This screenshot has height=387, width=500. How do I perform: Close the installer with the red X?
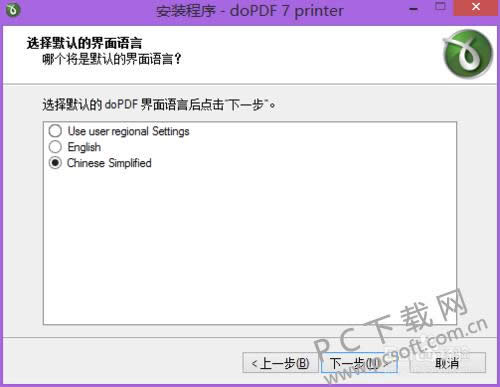(476, 8)
